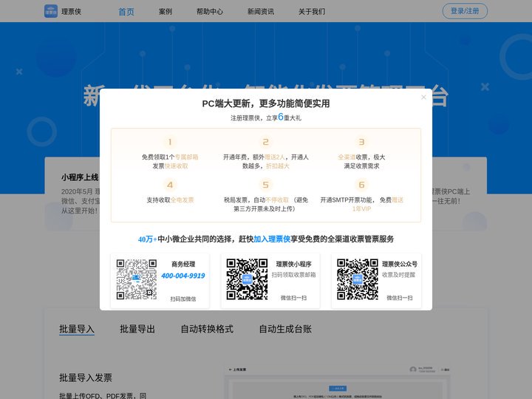Screen dimensions: 532x399
Task: Click the number 3 benefit icon
Action: (361, 142)
